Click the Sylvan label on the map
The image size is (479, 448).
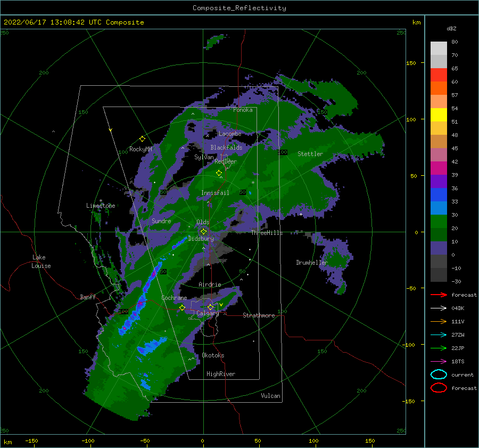[204, 157]
